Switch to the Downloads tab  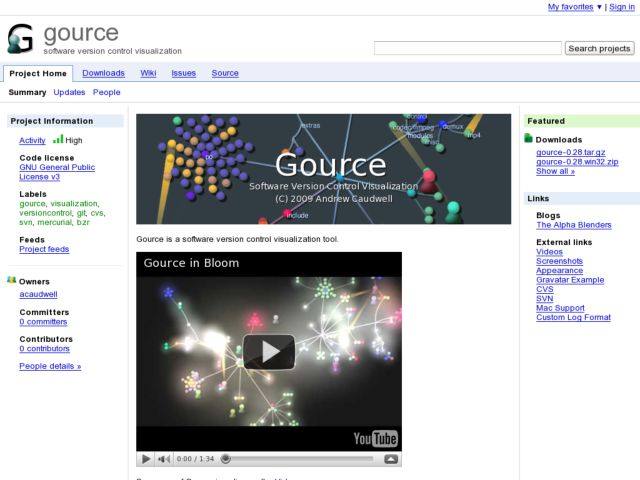click(103, 73)
